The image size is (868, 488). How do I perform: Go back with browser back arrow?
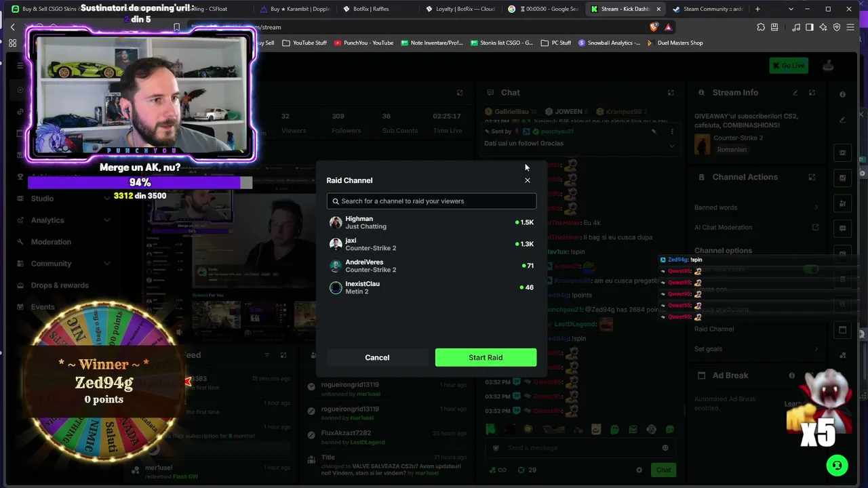pos(13,27)
